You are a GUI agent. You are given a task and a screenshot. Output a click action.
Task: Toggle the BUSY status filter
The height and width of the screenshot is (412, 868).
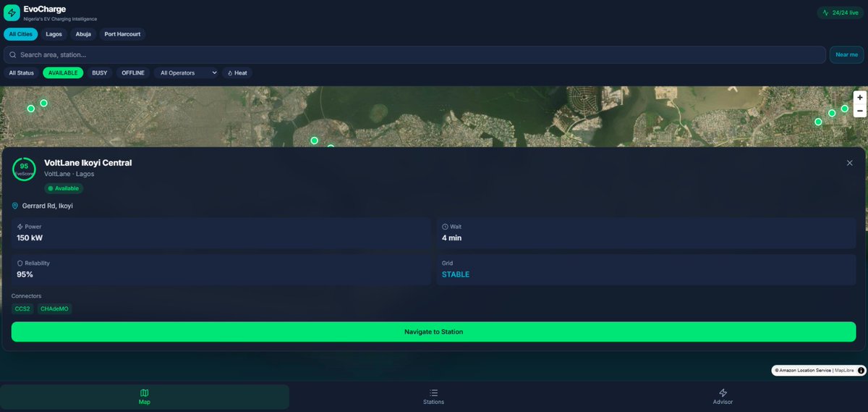click(x=100, y=73)
